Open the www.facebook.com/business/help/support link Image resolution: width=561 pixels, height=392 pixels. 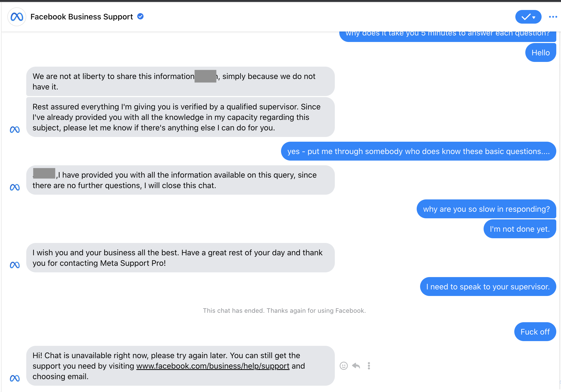tap(213, 366)
